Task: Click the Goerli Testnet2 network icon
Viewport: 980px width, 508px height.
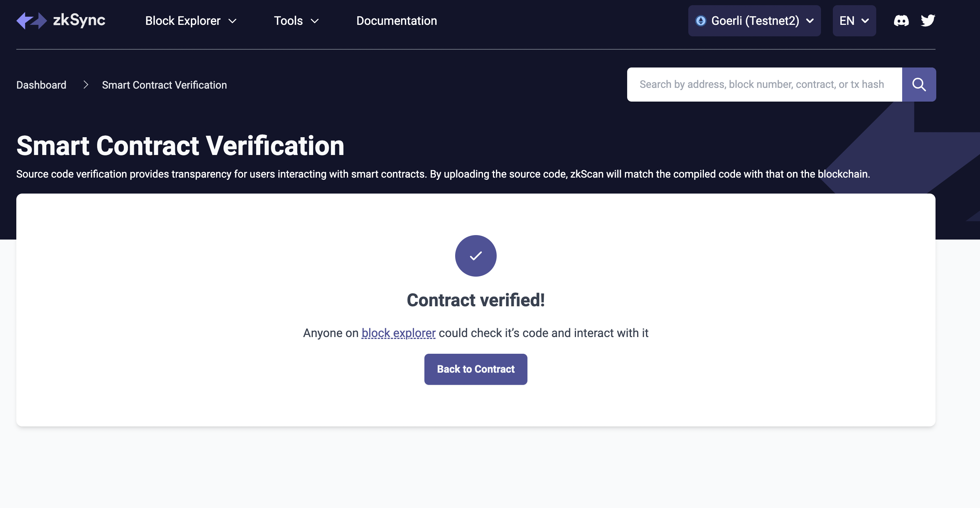Action: [701, 20]
